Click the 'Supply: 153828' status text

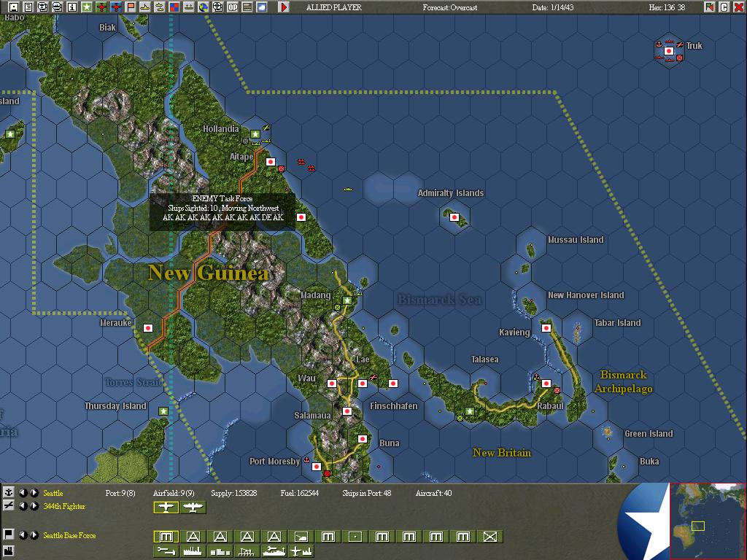pos(234,493)
